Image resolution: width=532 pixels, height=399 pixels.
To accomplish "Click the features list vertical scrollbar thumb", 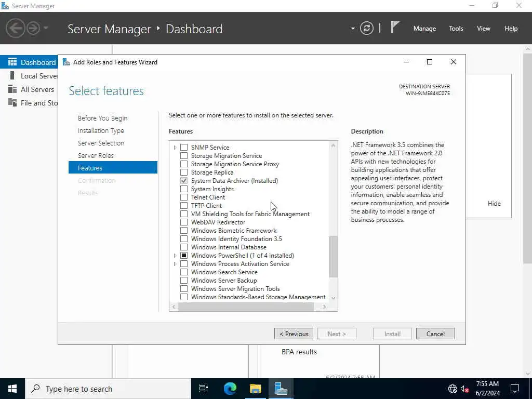I will 333,257.
